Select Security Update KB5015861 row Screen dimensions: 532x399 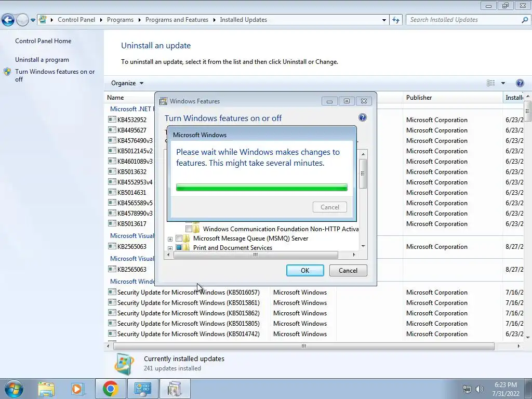(x=315, y=303)
